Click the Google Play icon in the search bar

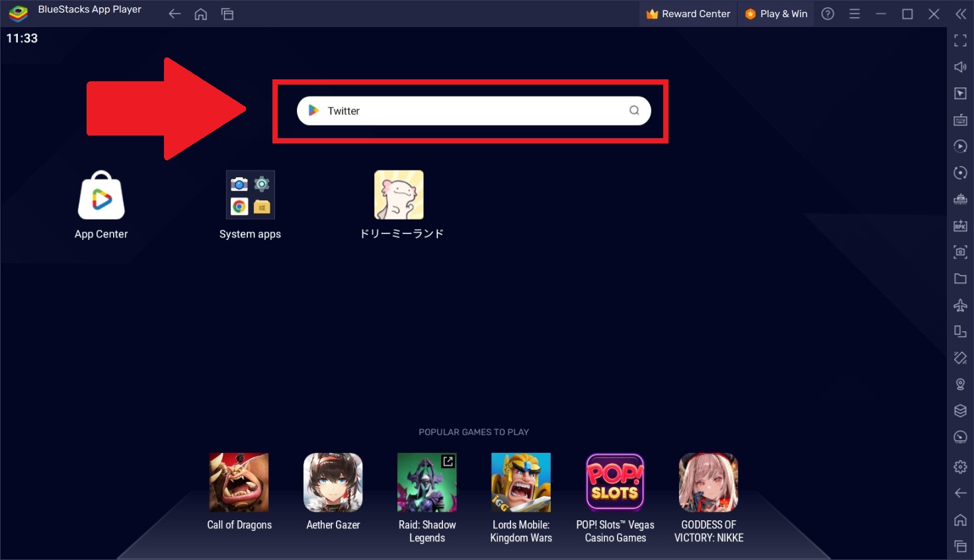(314, 110)
